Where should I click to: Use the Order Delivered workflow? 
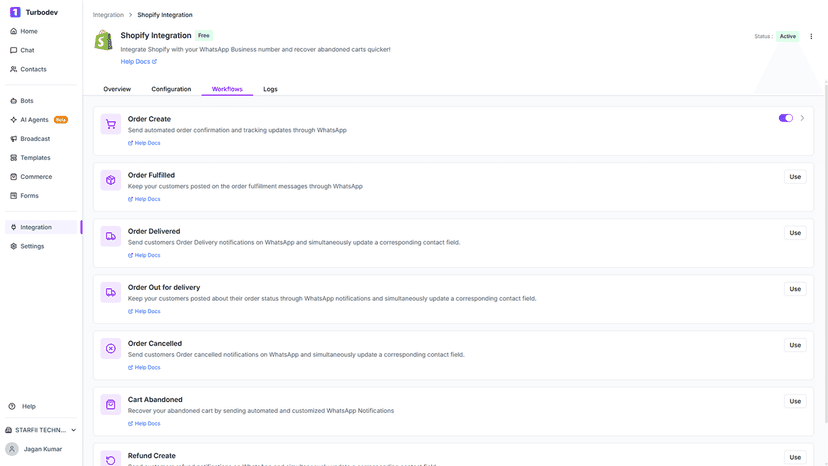(x=795, y=233)
